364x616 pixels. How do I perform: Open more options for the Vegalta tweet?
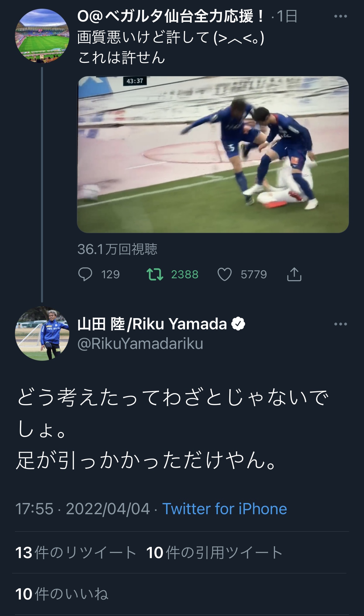(x=340, y=16)
